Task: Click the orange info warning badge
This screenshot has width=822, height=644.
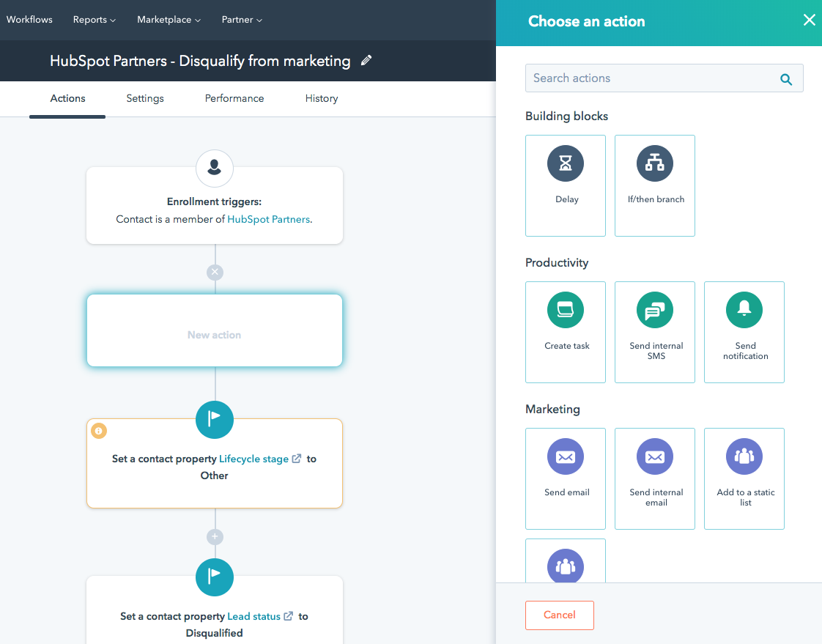Action: [x=99, y=431]
